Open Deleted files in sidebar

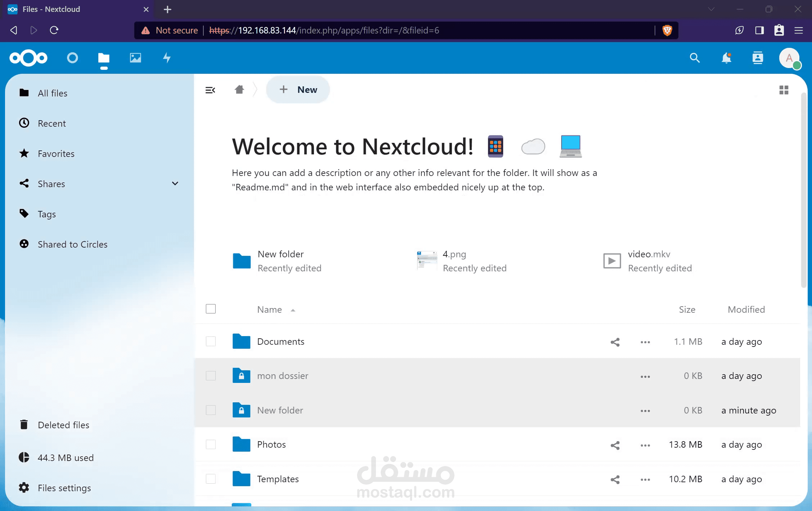[63, 425]
